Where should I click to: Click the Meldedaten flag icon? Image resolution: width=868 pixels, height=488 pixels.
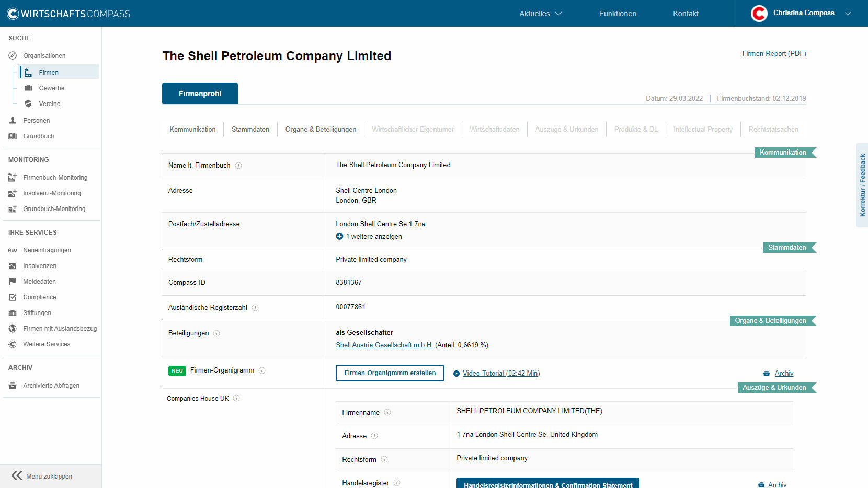13,282
